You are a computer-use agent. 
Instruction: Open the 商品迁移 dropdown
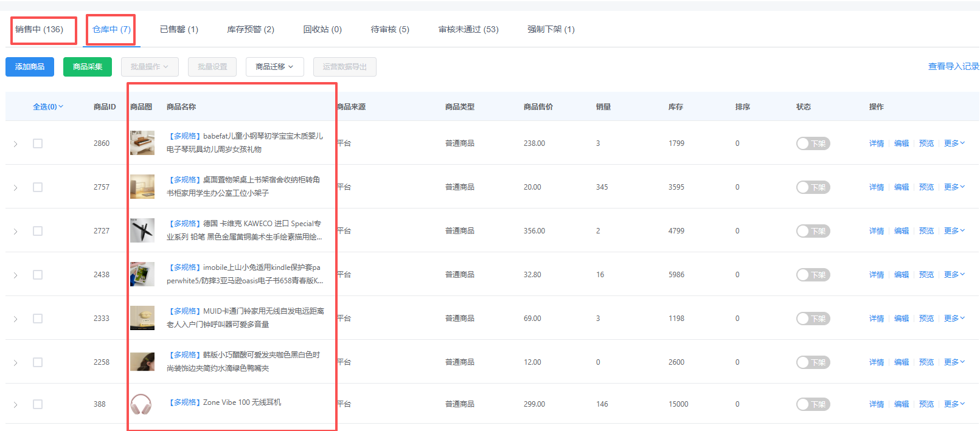[274, 67]
